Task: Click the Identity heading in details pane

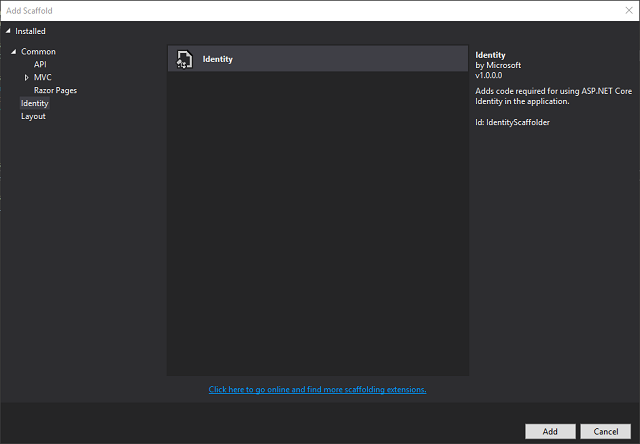Action: (x=490, y=54)
